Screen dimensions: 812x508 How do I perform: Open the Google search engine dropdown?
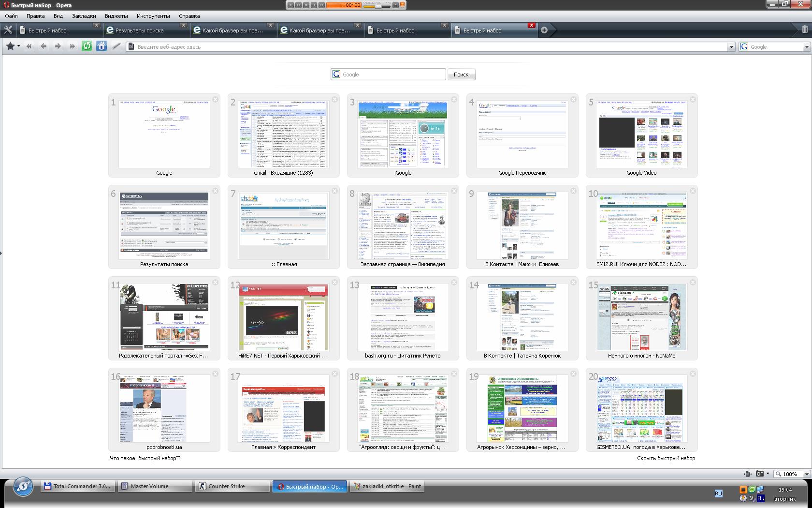tap(806, 47)
